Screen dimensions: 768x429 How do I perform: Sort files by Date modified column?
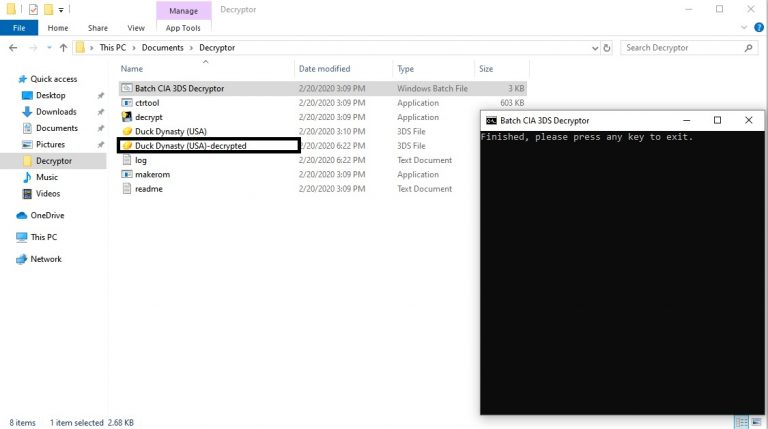(324, 69)
